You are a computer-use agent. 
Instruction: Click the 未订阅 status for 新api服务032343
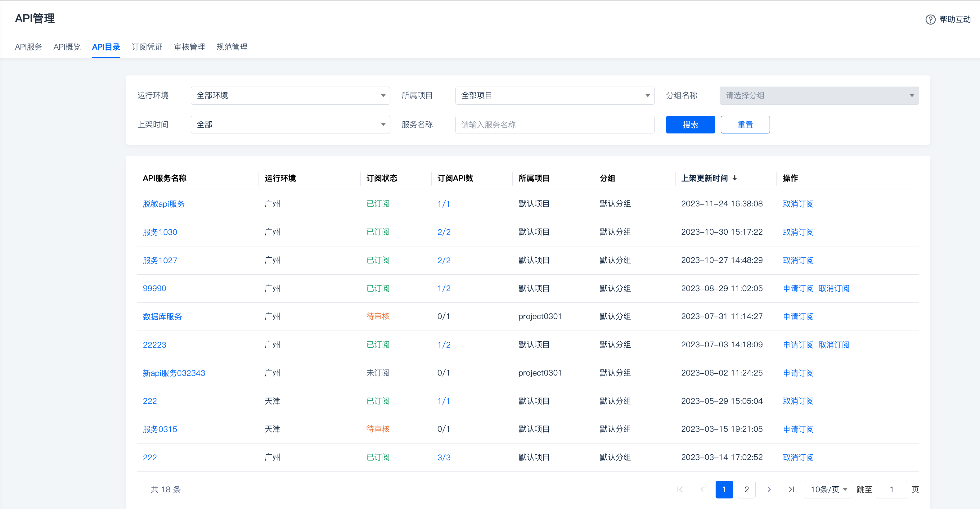(x=378, y=373)
